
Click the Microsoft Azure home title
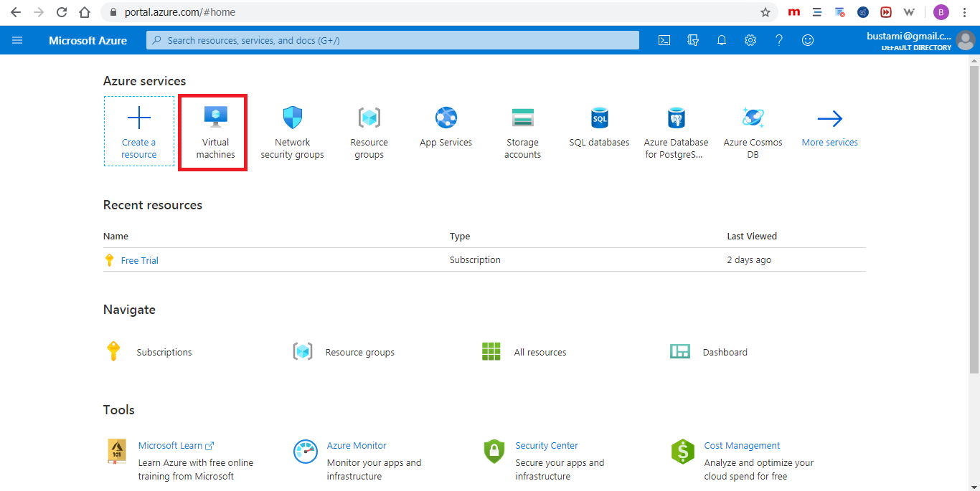(x=88, y=40)
